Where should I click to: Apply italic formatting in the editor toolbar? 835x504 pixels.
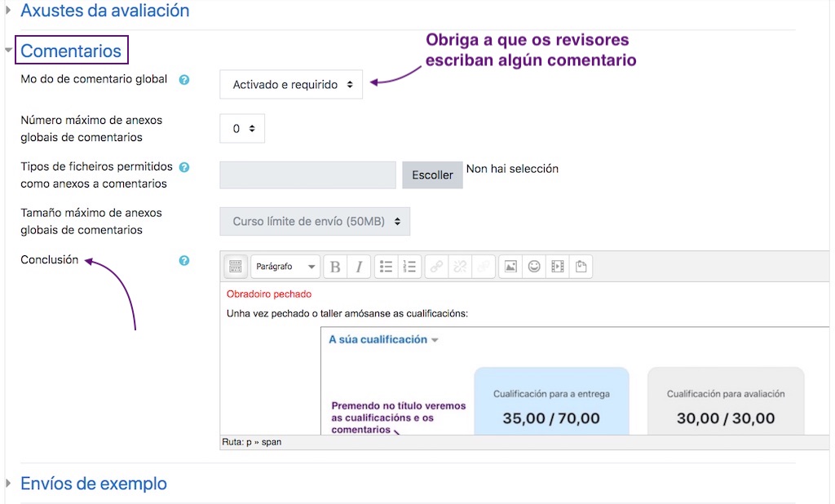(x=358, y=267)
